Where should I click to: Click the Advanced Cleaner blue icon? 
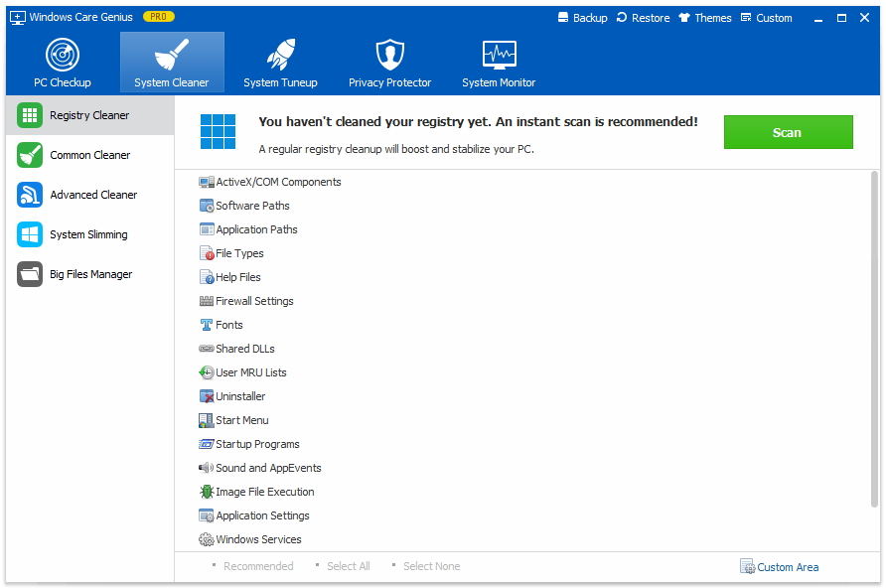pyautogui.click(x=30, y=195)
